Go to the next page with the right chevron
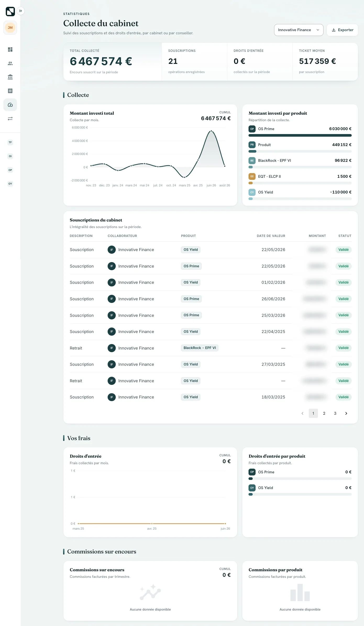 (346, 413)
